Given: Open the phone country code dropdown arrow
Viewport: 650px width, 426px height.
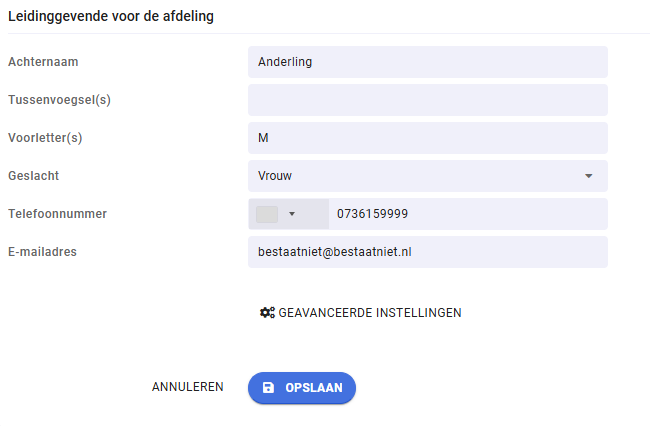Looking at the screenshot, I should [292, 214].
